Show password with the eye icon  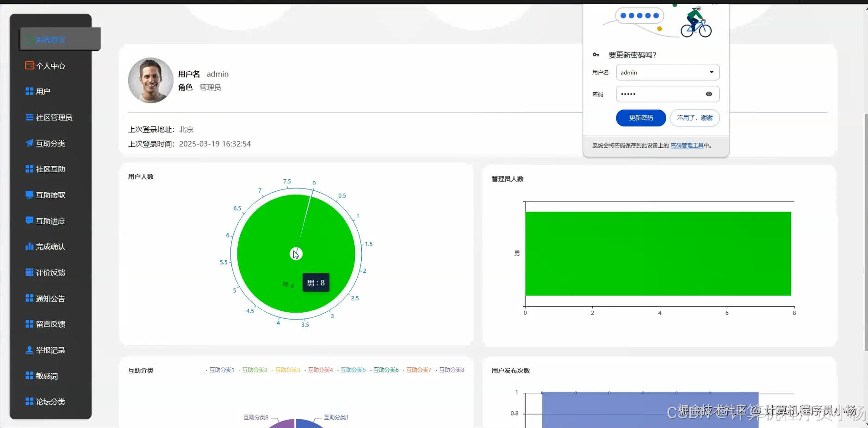709,94
